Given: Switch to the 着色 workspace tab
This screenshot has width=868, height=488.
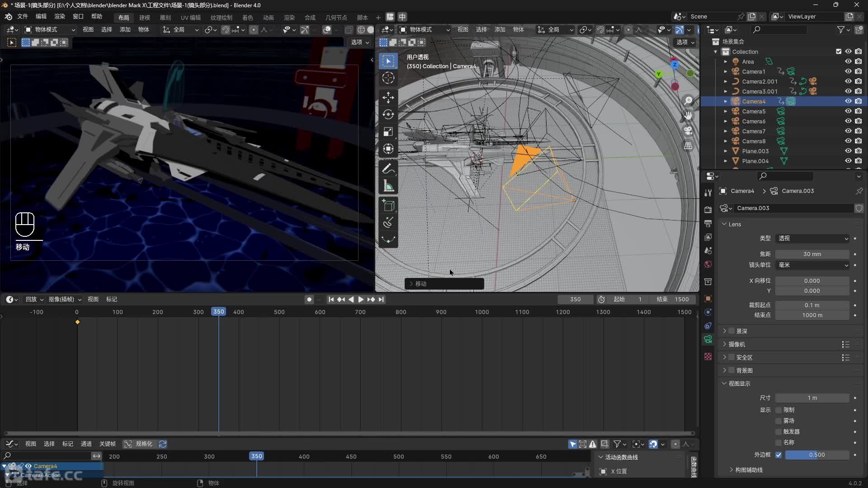Looking at the screenshot, I should click(x=248, y=18).
